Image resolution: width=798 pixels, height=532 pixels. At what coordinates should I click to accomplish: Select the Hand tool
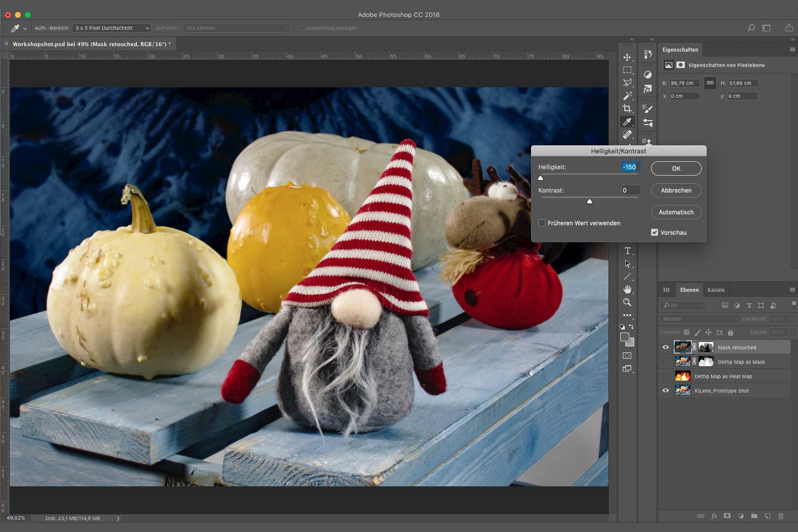point(627,289)
